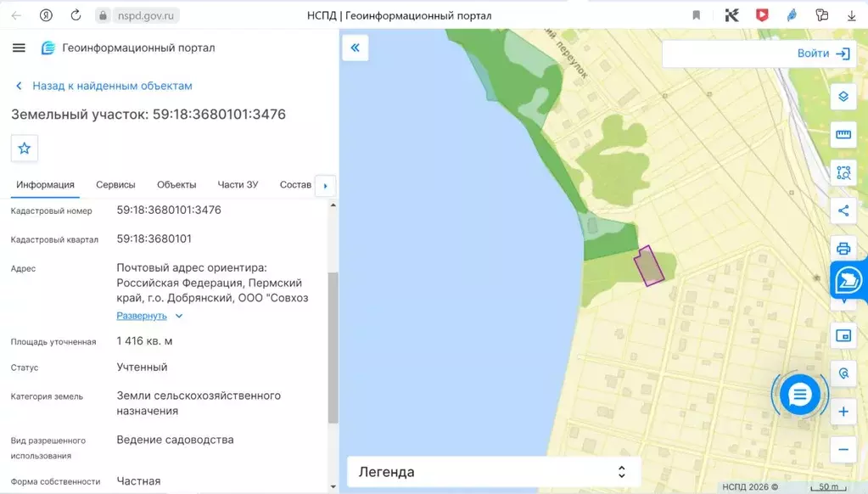
Task: Click the Ведение садоводства value
Action: (x=175, y=440)
